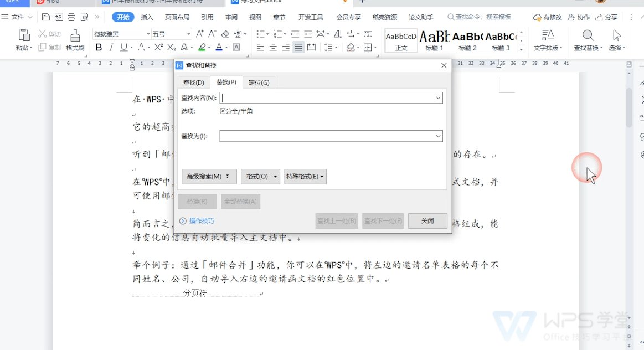Open the References ribbon tab

[x=207, y=17]
